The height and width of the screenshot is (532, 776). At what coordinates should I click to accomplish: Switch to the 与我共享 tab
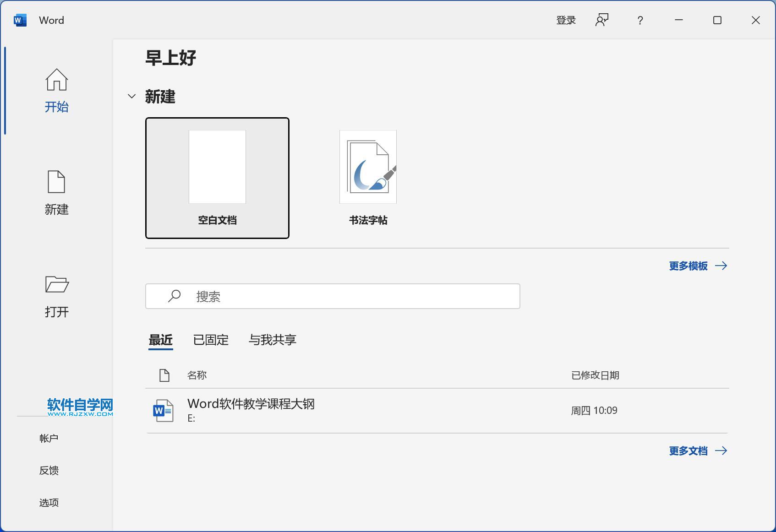[x=273, y=340]
